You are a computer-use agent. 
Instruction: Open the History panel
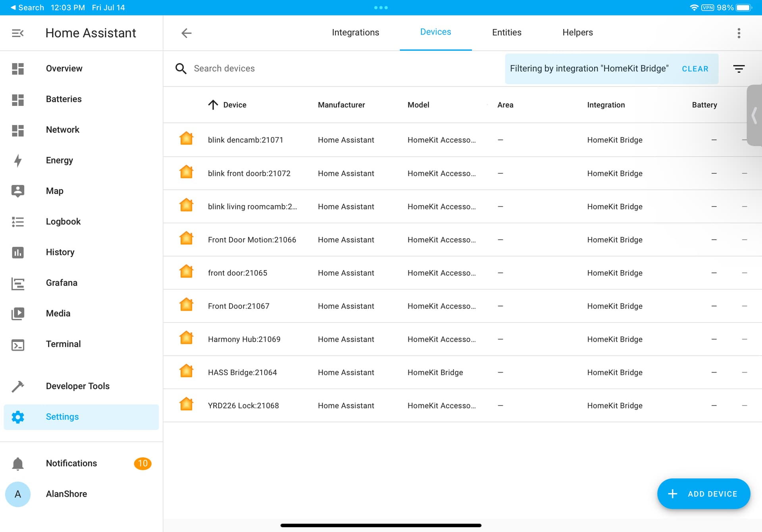click(60, 252)
